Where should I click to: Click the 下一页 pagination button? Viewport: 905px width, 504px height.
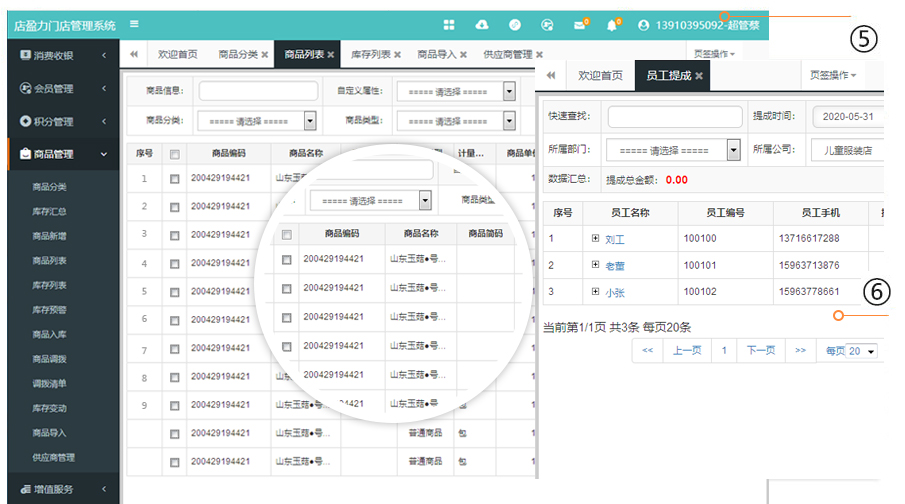pyautogui.click(x=761, y=350)
